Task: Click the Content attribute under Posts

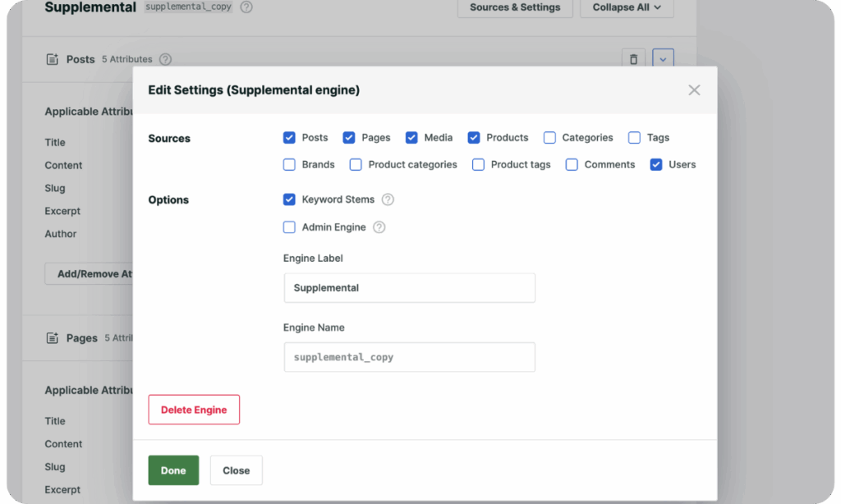Action: [63, 165]
